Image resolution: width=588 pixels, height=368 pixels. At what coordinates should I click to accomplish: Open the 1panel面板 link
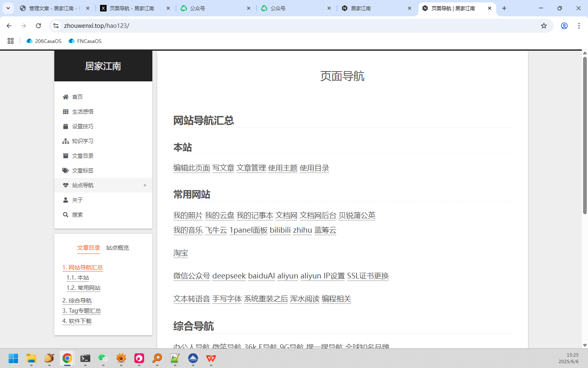pyautogui.click(x=248, y=230)
